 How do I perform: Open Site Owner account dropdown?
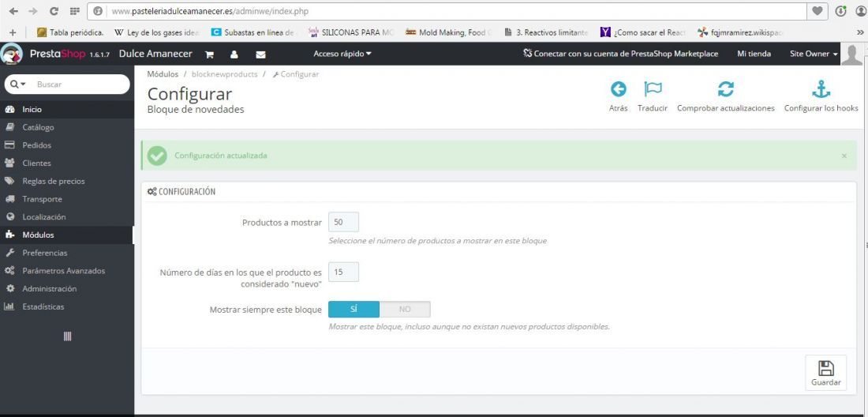point(814,54)
